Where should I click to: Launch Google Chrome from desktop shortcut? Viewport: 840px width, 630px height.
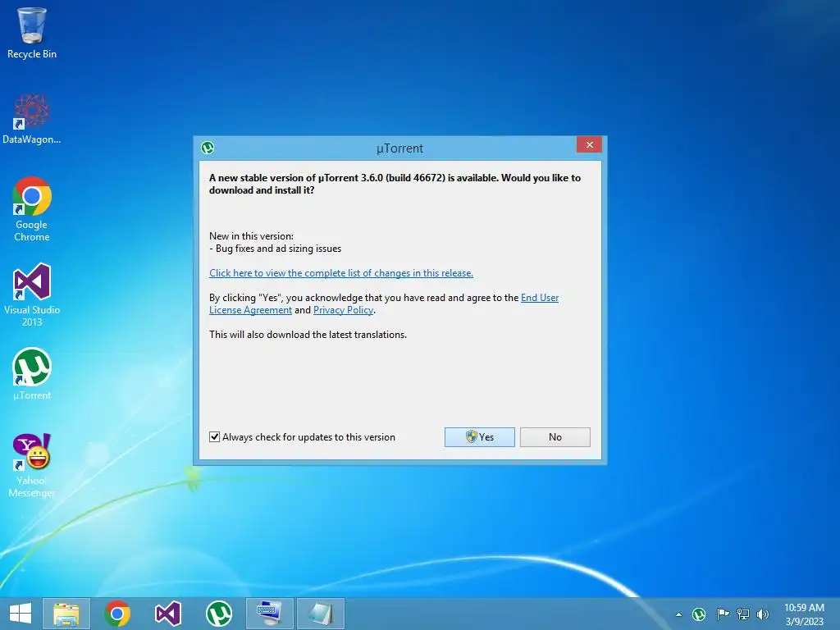point(32,209)
